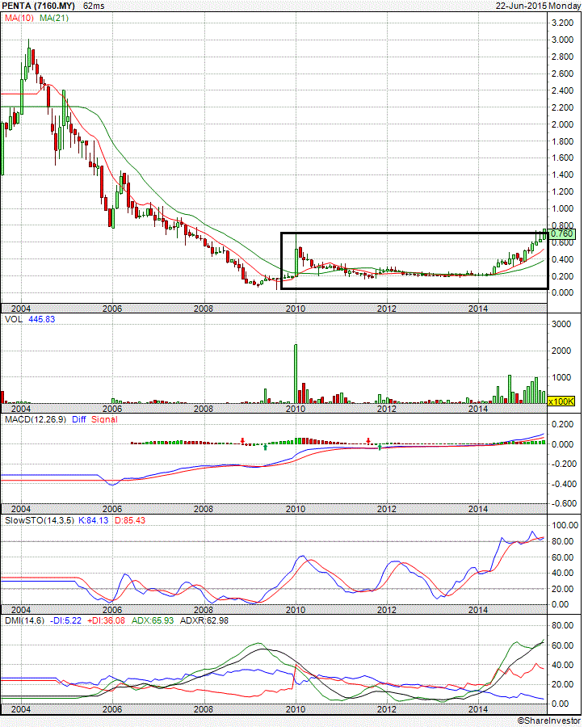The image size is (588, 727).
Task: Click the x100K volume unit tag
Action: click(x=561, y=401)
